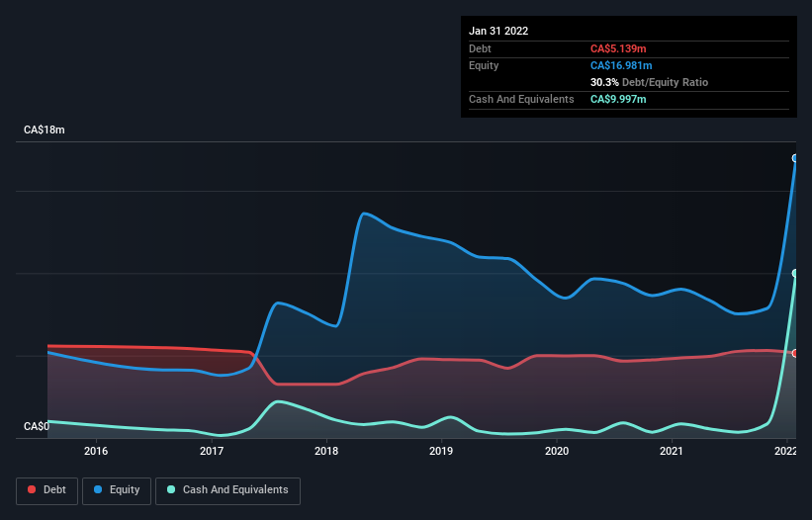The height and width of the screenshot is (520, 812).
Task: Toggle the Debt legend button
Action: tap(47, 490)
